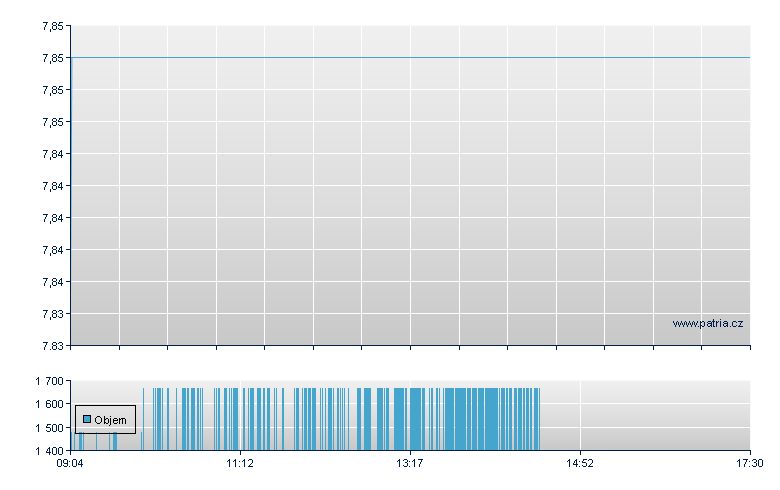Click the 09:04 time axis label
Viewport: 780px width, 490px height.
click(70, 464)
